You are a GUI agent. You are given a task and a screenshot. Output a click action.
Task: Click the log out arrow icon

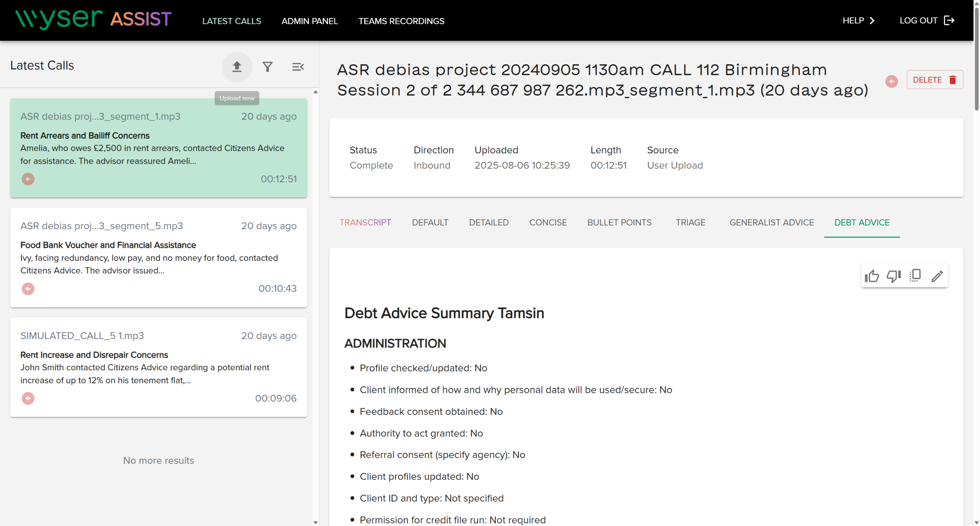tap(949, 21)
